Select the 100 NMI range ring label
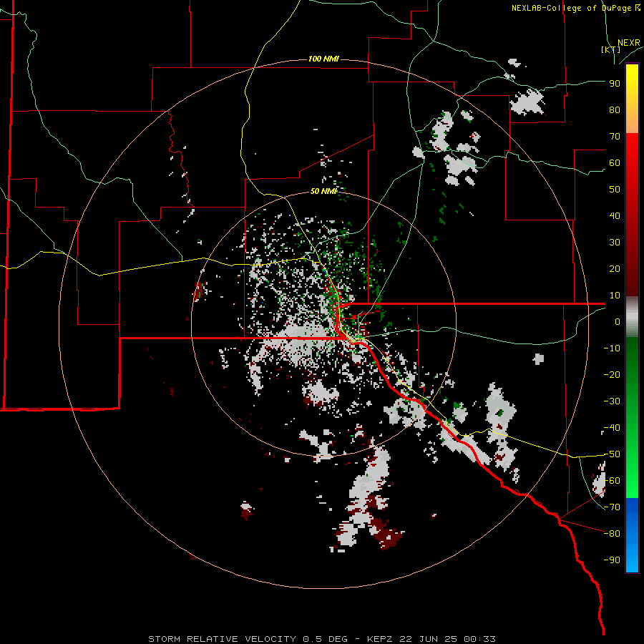The width and height of the screenshot is (644, 644). (x=323, y=59)
